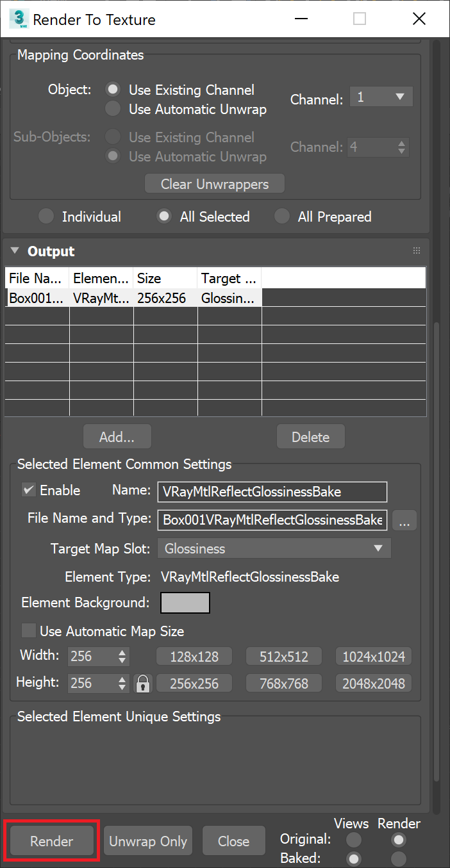This screenshot has width=450, height=868.
Task: Adjust the Width spinner arrows
Action: tap(122, 657)
